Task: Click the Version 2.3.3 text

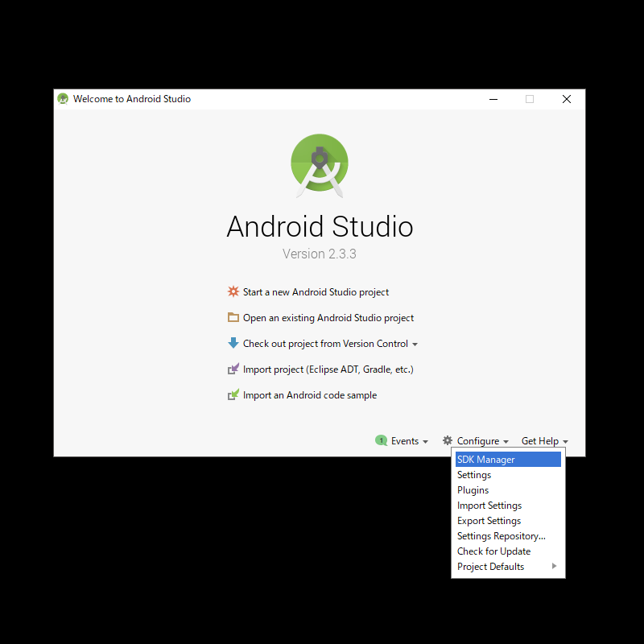Action: [x=319, y=254]
